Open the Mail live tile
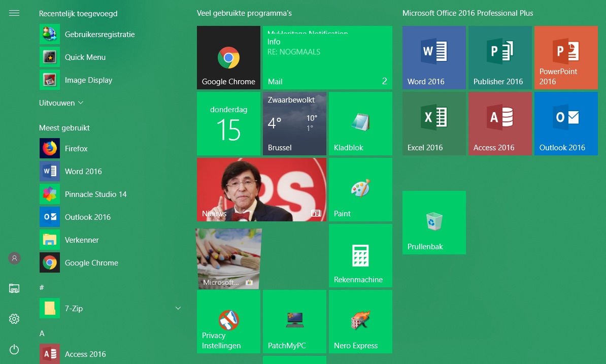 [327, 57]
